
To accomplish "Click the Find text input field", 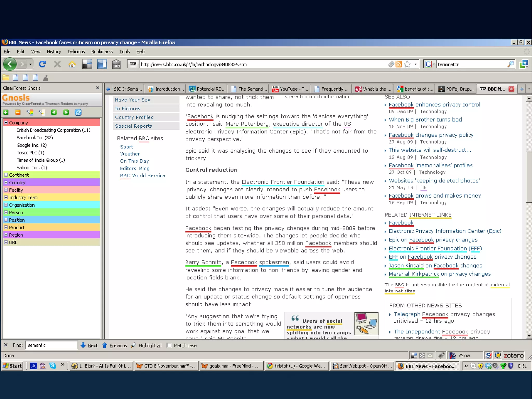I will [x=51, y=345].
